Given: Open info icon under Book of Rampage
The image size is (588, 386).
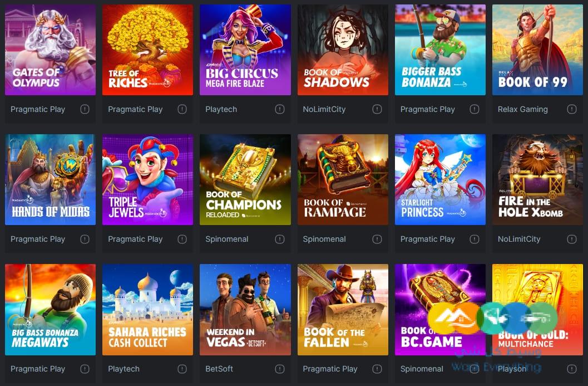Looking at the screenshot, I should pos(377,239).
